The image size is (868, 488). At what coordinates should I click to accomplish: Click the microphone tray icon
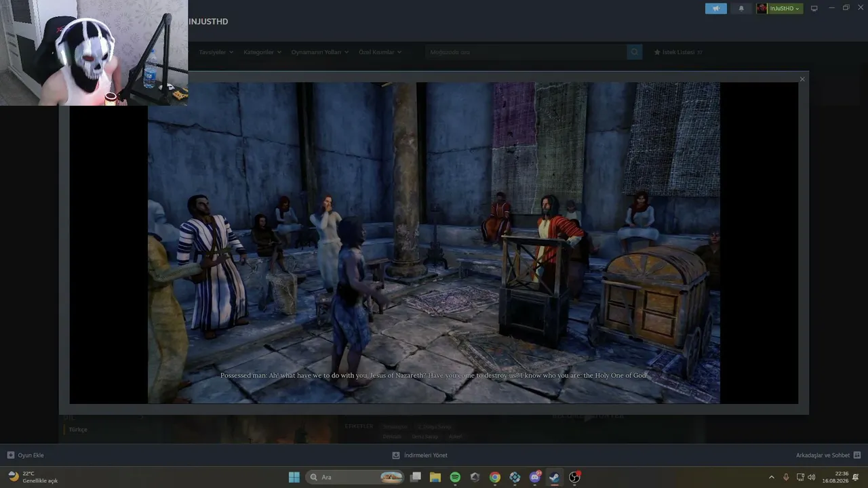pyautogui.click(x=786, y=477)
